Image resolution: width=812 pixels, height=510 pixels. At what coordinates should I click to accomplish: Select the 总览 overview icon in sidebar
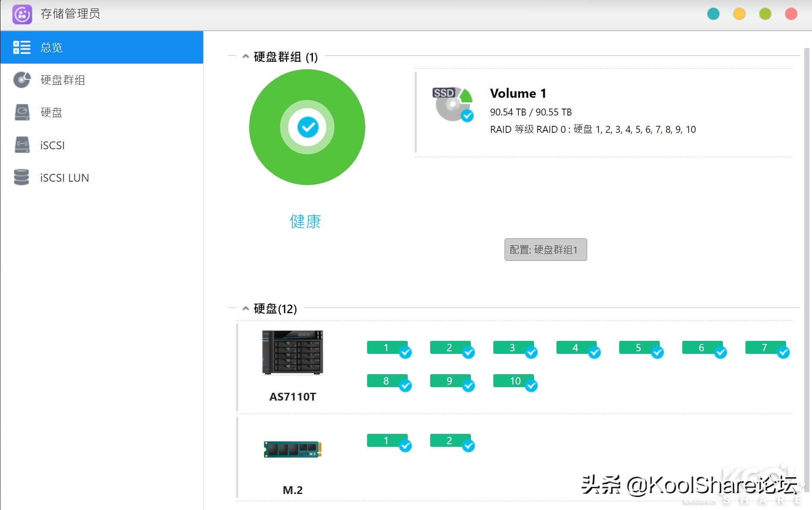click(x=22, y=47)
